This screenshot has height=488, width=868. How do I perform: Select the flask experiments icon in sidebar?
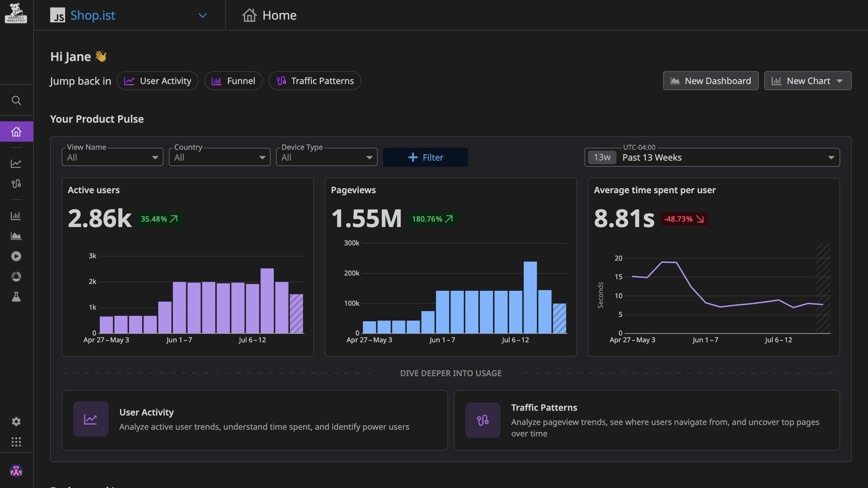[16, 298]
